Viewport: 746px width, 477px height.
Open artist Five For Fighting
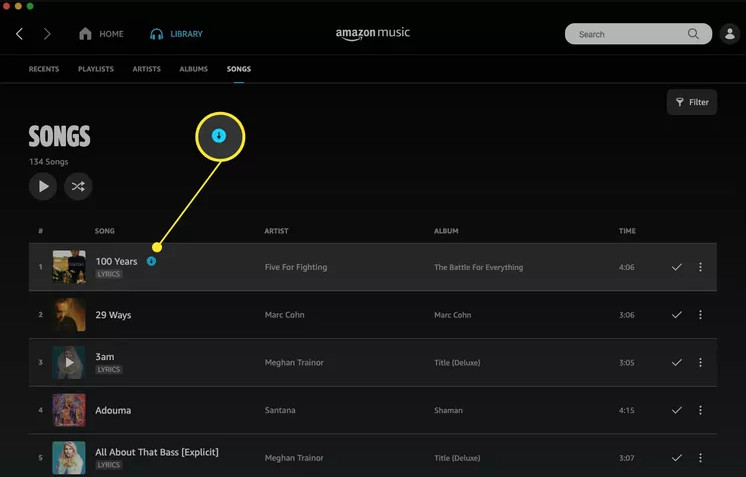(x=296, y=267)
